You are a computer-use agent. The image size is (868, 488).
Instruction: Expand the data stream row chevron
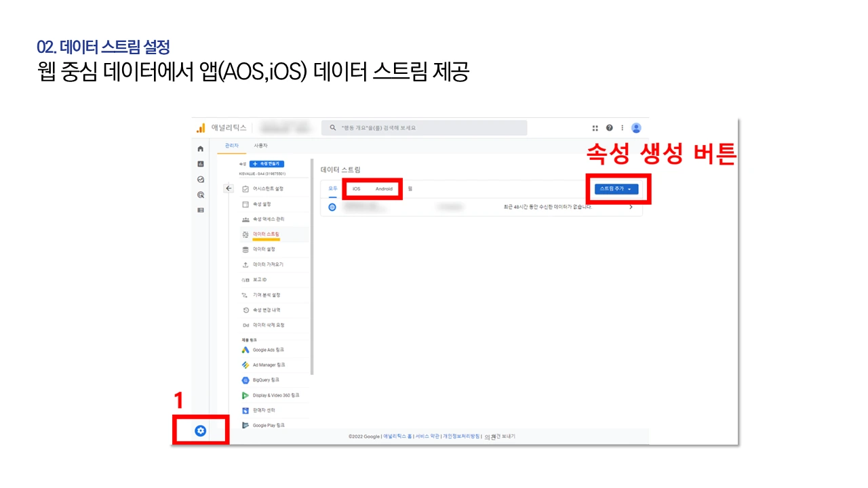pyautogui.click(x=631, y=207)
